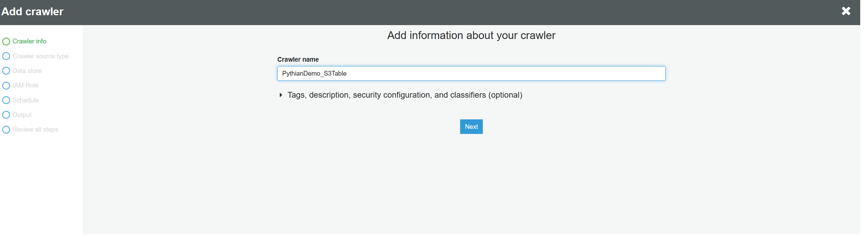Select the Review all steps label

35,130
